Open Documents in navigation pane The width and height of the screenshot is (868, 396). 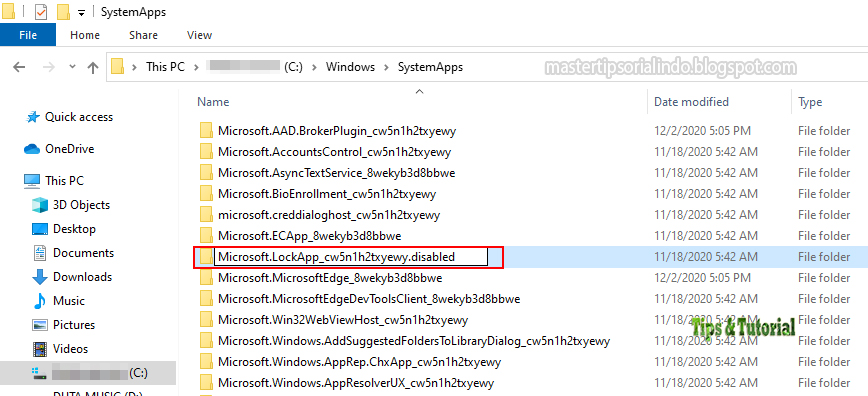[83, 253]
